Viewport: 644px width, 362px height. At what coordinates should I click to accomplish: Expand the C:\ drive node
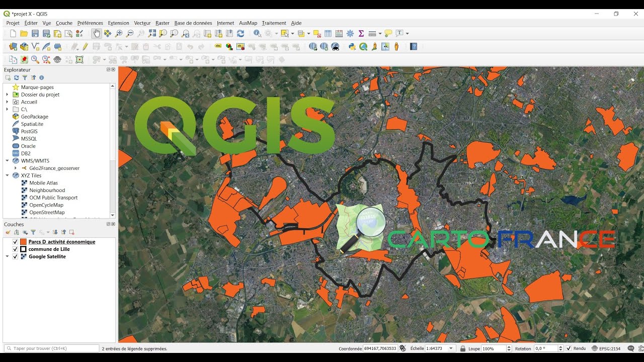[7, 109]
